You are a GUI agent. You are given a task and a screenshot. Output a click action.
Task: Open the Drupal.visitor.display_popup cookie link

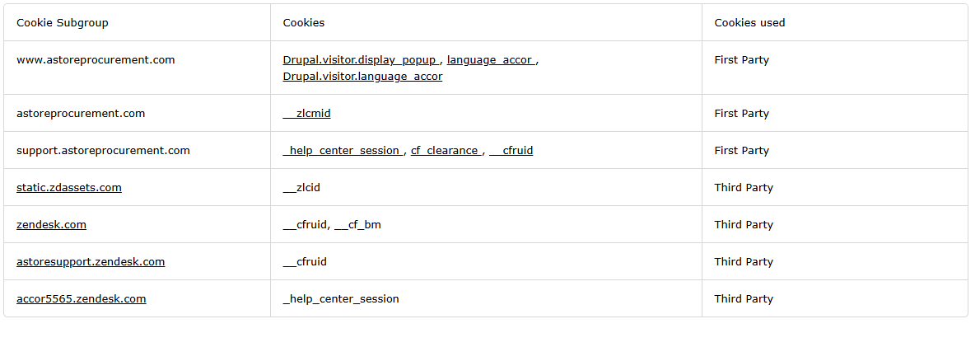point(361,60)
